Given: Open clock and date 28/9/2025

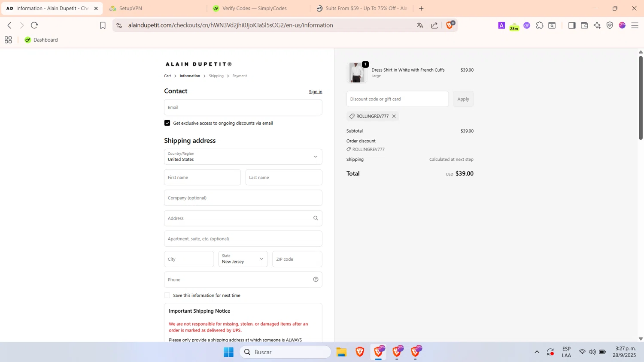Looking at the screenshot, I should 625,352.
